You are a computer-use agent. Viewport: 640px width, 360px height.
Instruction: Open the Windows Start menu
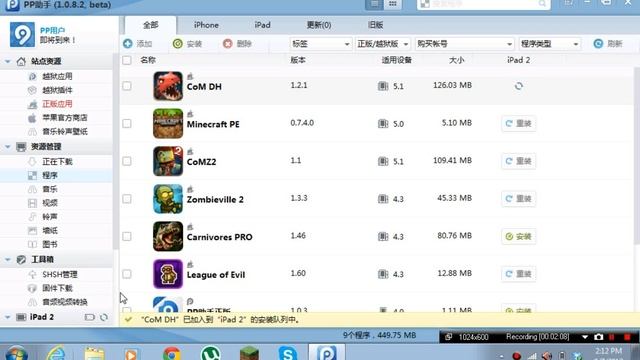point(16,353)
